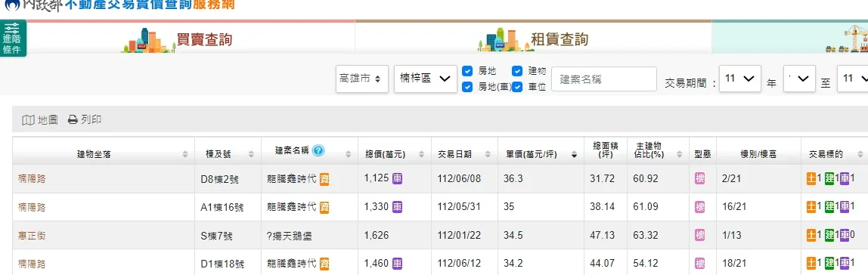Toggle the 房地(車) checkbox
868x275 pixels.
(468, 87)
